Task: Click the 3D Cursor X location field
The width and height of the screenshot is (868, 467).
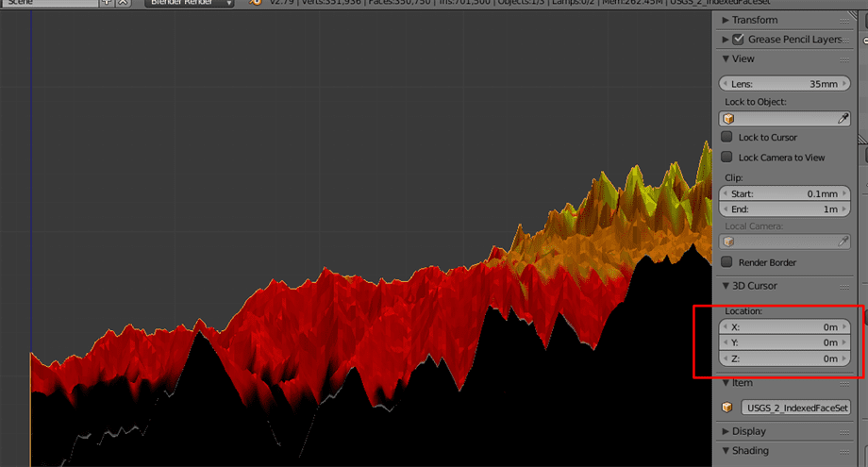Action: (x=784, y=327)
